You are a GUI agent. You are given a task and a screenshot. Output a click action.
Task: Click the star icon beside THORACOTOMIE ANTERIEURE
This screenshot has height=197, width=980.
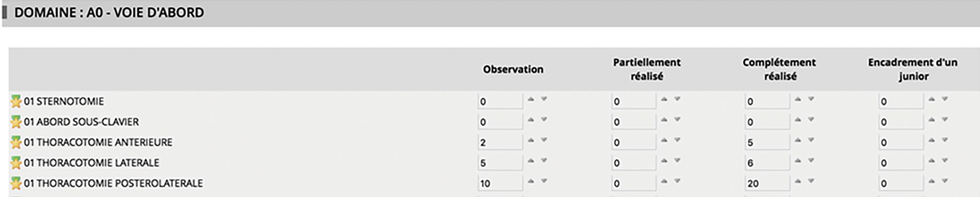pos(16,142)
